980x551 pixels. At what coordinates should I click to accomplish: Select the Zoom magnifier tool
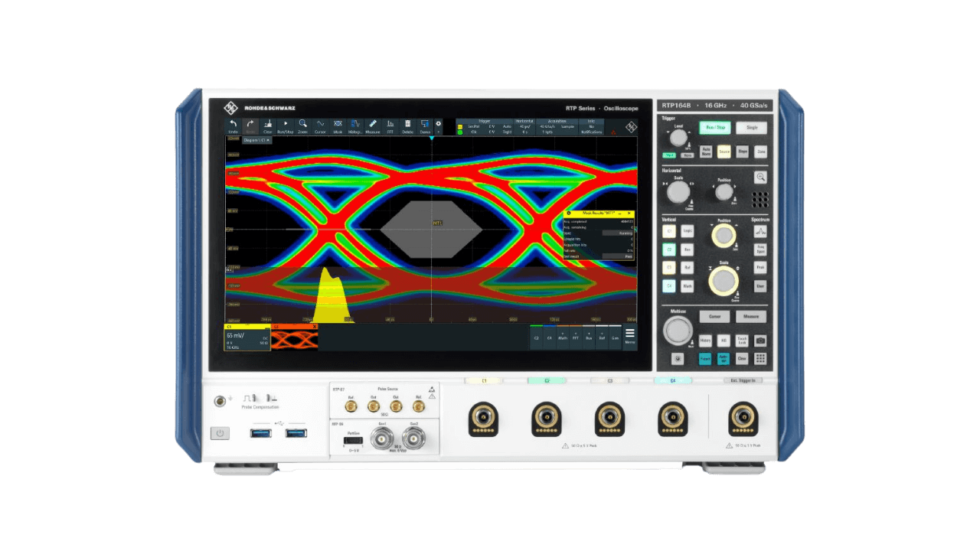click(303, 126)
